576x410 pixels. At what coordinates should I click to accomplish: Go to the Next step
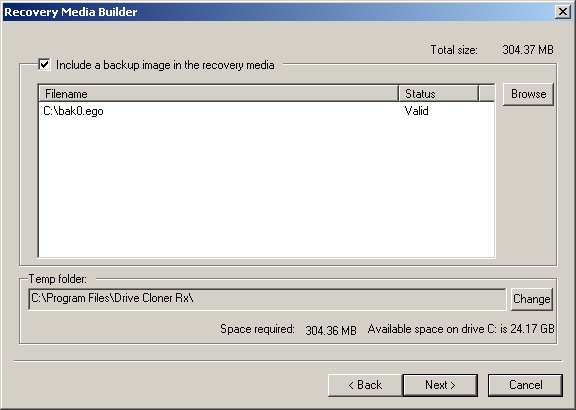click(x=440, y=385)
